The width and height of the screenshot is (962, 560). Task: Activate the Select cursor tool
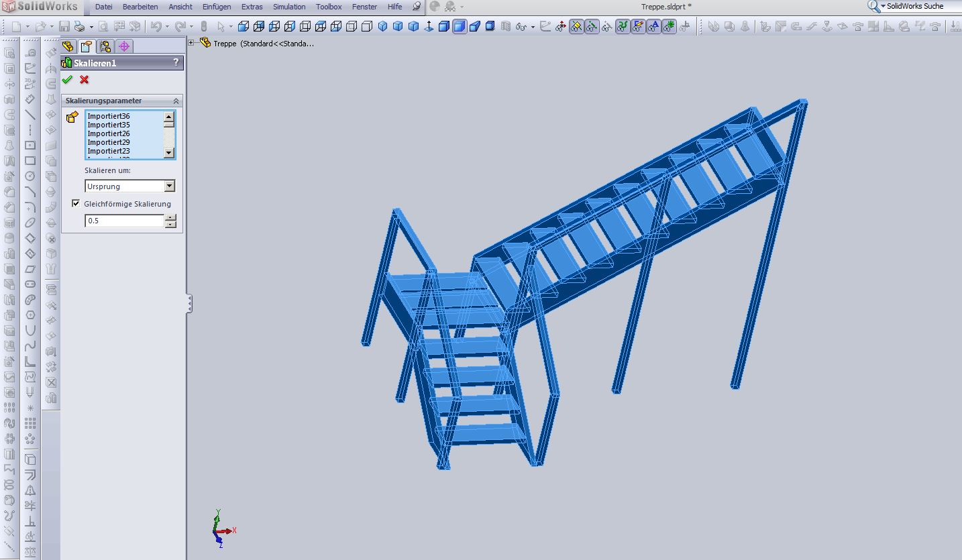tap(221, 27)
